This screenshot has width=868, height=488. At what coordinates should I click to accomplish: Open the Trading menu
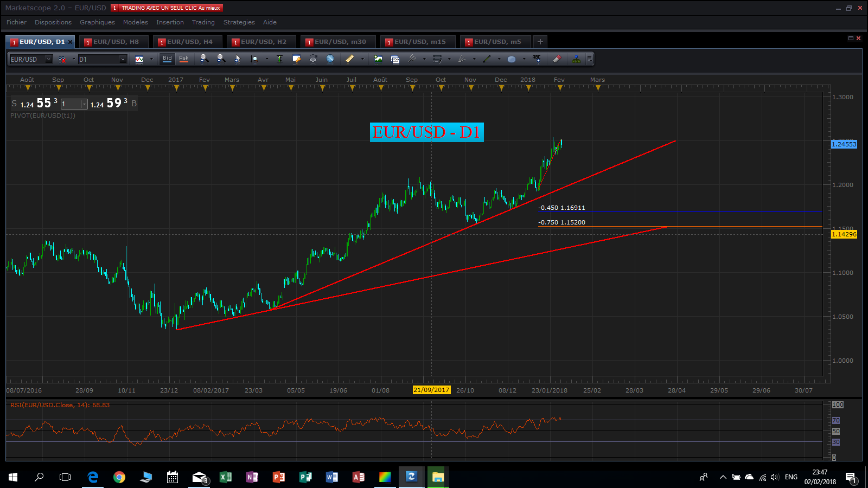(203, 22)
